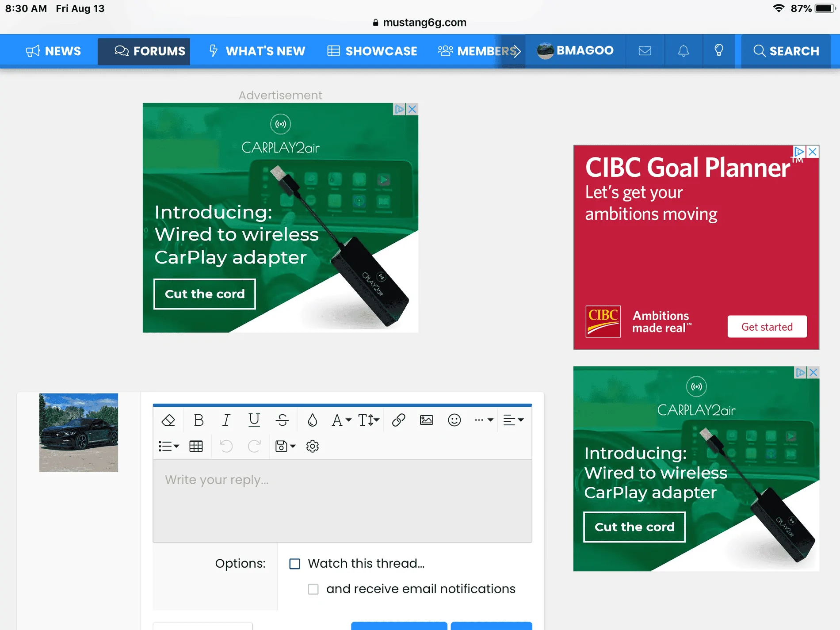
Task: Toggle italic formatting in reply editor
Action: point(226,420)
